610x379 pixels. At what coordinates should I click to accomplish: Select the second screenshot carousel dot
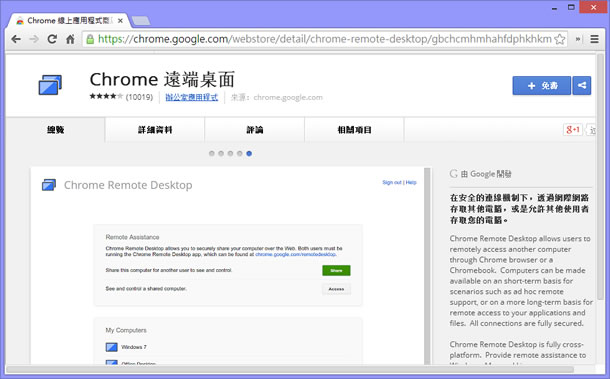pos(221,153)
